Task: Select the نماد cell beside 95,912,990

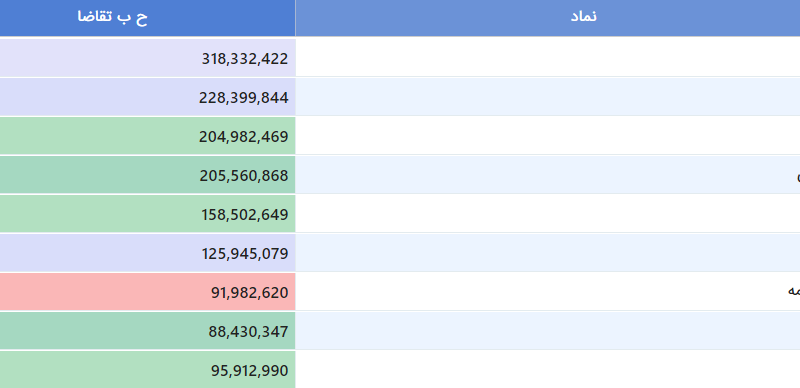Action: [x=547, y=370]
